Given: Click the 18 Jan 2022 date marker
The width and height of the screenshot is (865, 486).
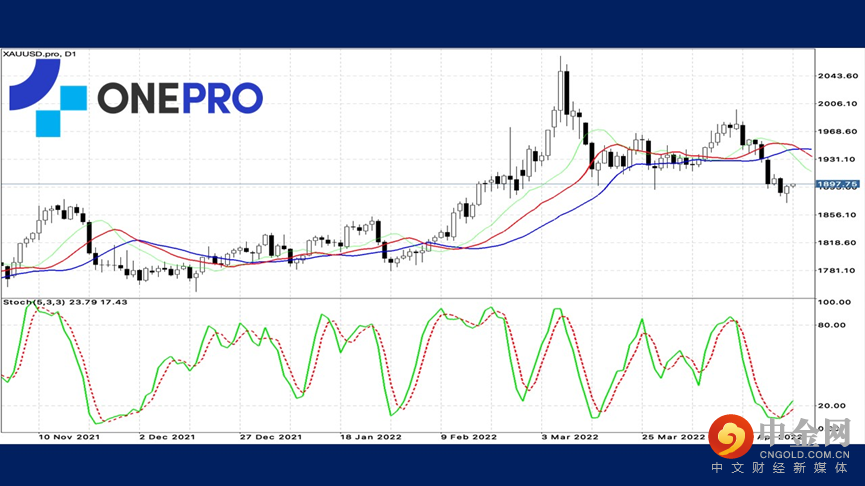Looking at the screenshot, I should pos(371,437).
